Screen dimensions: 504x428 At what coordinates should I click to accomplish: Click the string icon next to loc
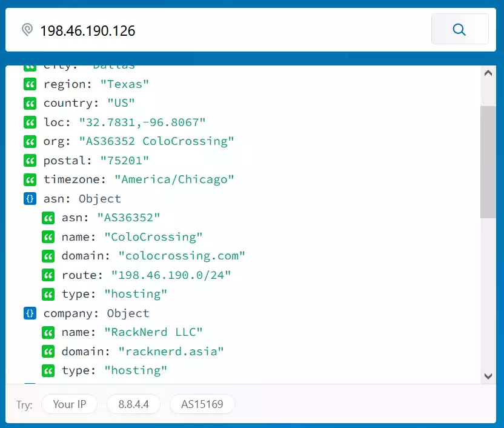(x=30, y=122)
